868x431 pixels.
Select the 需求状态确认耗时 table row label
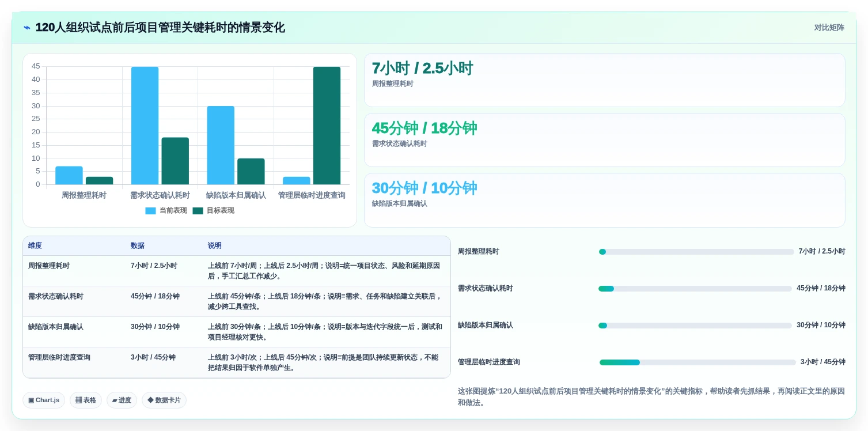click(56, 296)
